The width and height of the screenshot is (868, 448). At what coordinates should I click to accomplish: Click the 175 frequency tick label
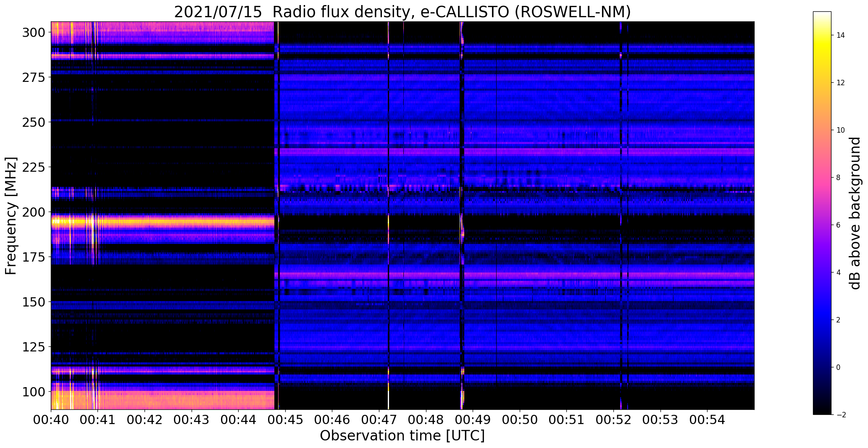click(34, 257)
